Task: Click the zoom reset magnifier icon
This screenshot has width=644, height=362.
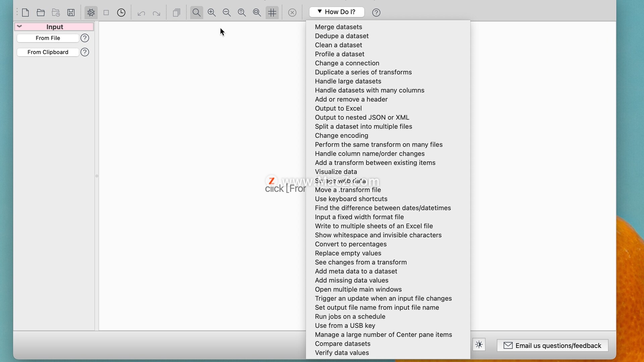Action: (257, 13)
